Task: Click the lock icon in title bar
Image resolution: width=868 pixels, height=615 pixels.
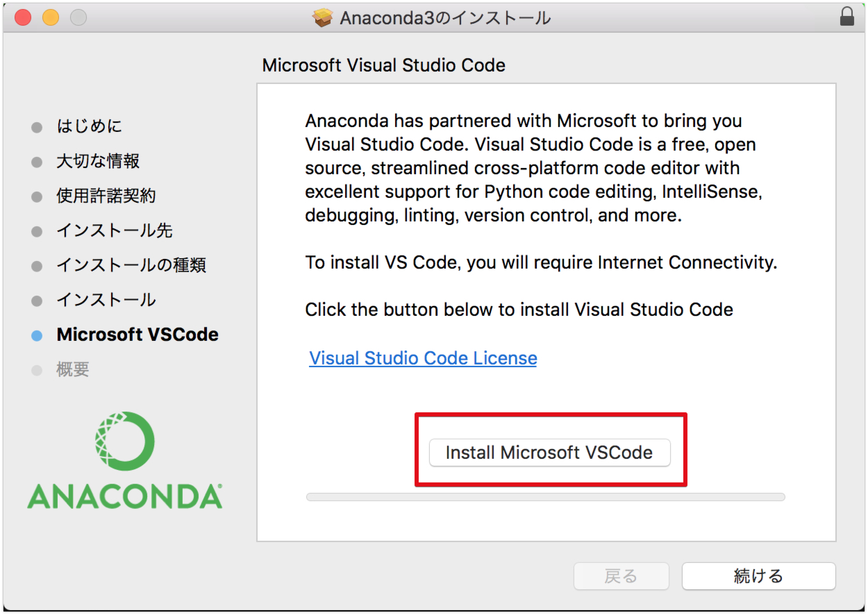Action: pos(846,17)
